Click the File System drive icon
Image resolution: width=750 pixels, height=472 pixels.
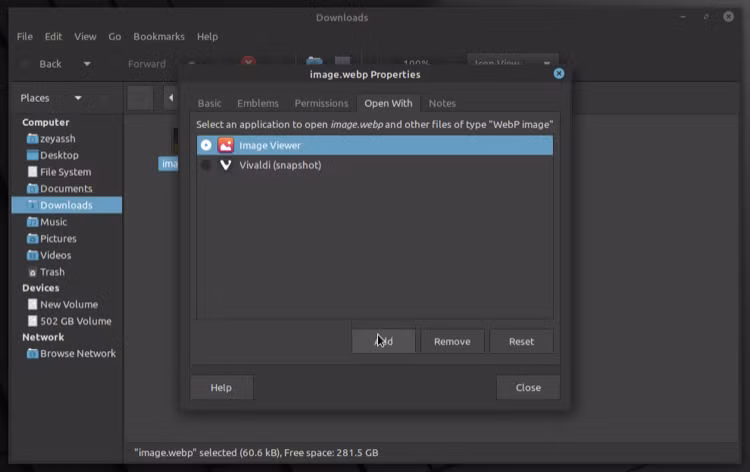pos(33,172)
